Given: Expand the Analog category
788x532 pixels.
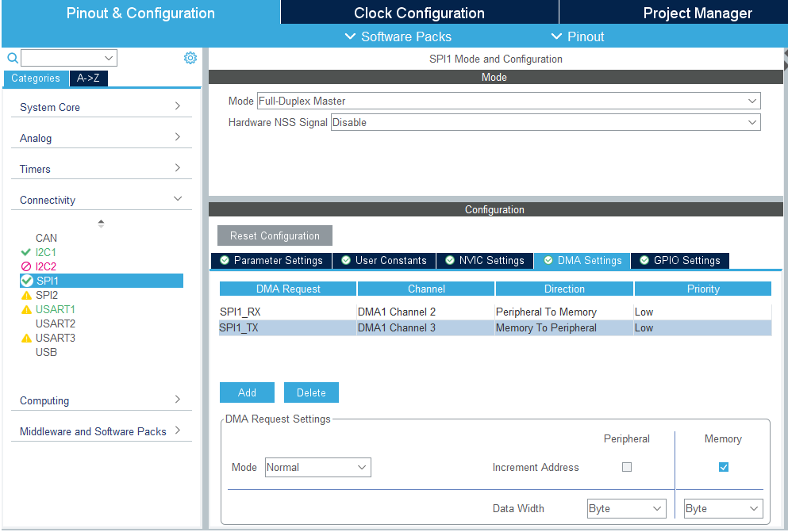Looking at the screenshot, I should tap(101, 138).
